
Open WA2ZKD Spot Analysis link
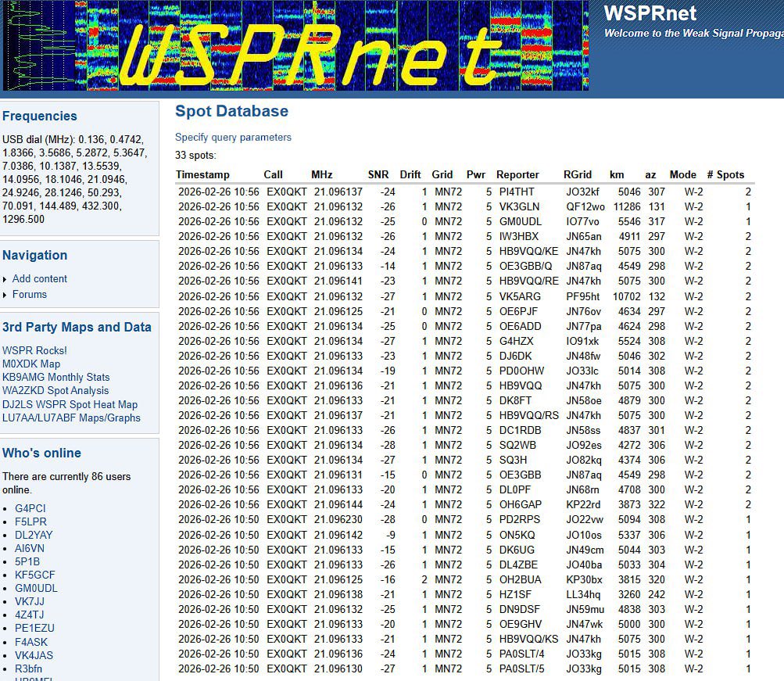click(55, 390)
